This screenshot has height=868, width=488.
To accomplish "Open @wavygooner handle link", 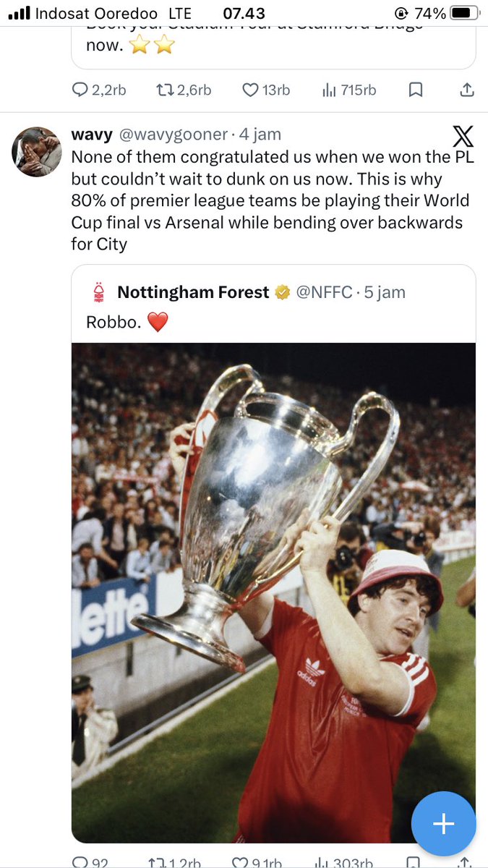I will (173, 135).
